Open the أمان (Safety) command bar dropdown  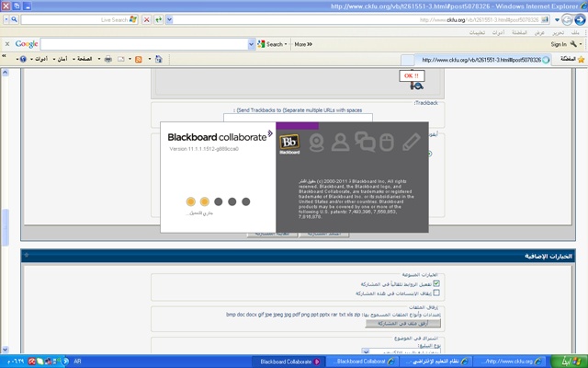coord(60,59)
